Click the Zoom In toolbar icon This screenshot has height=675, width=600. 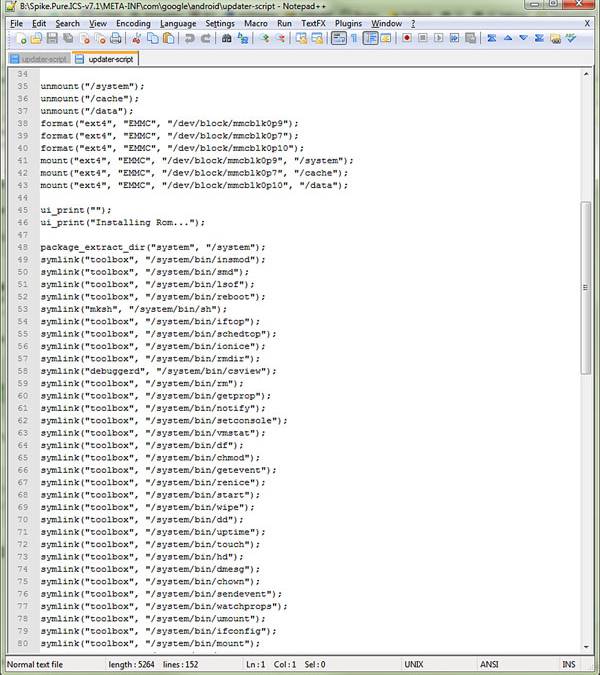click(x=264, y=39)
